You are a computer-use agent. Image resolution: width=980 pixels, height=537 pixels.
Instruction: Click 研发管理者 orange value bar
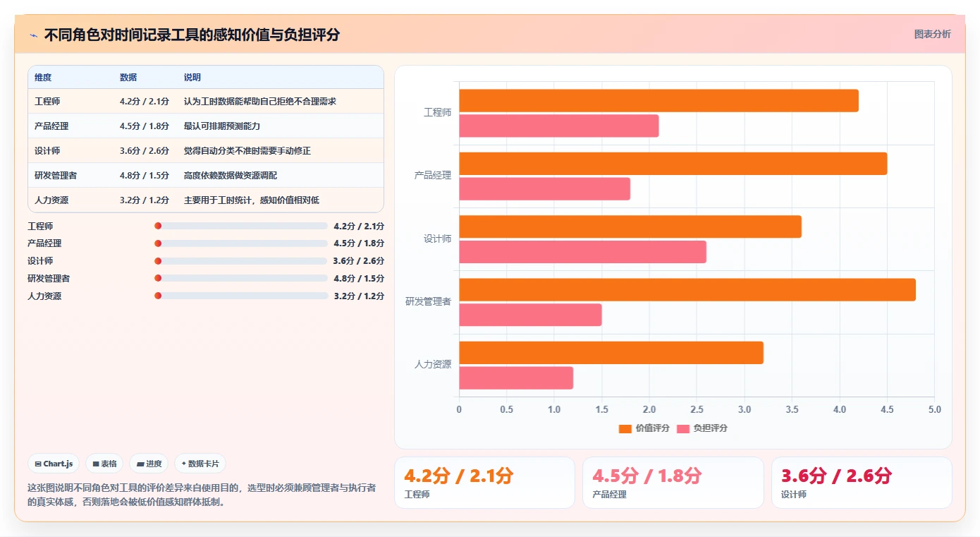click(687, 290)
